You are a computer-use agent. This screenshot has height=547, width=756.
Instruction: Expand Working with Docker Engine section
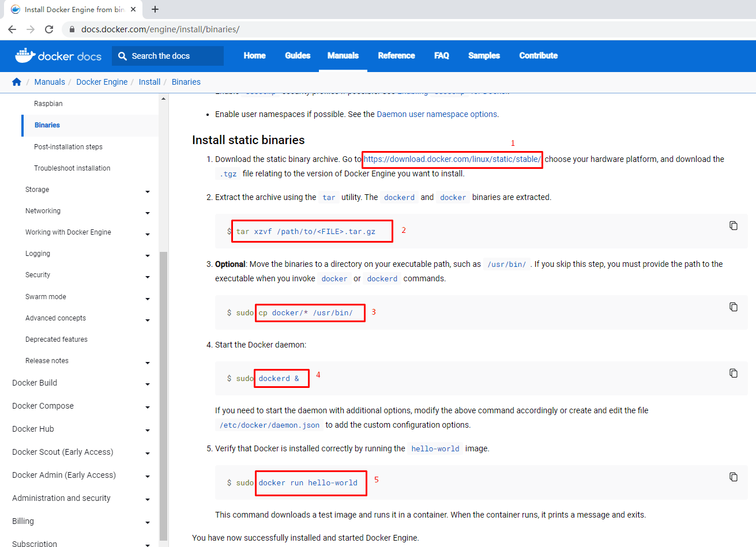(148, 234)
